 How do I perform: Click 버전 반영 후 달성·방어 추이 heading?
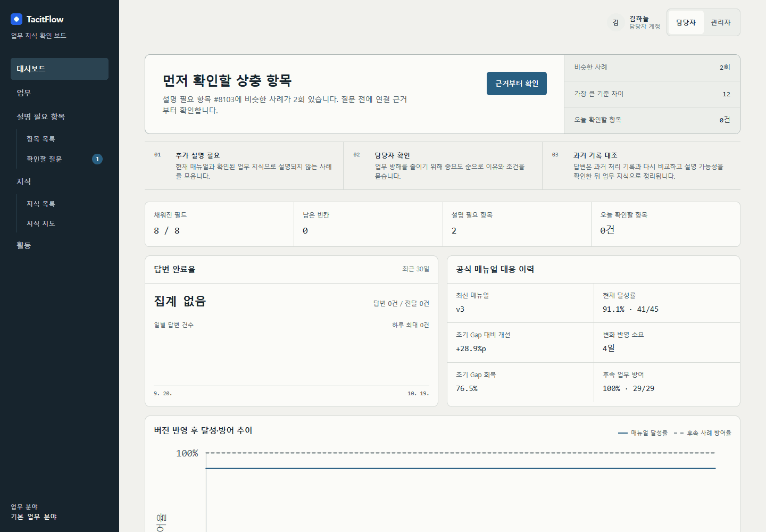203,430
